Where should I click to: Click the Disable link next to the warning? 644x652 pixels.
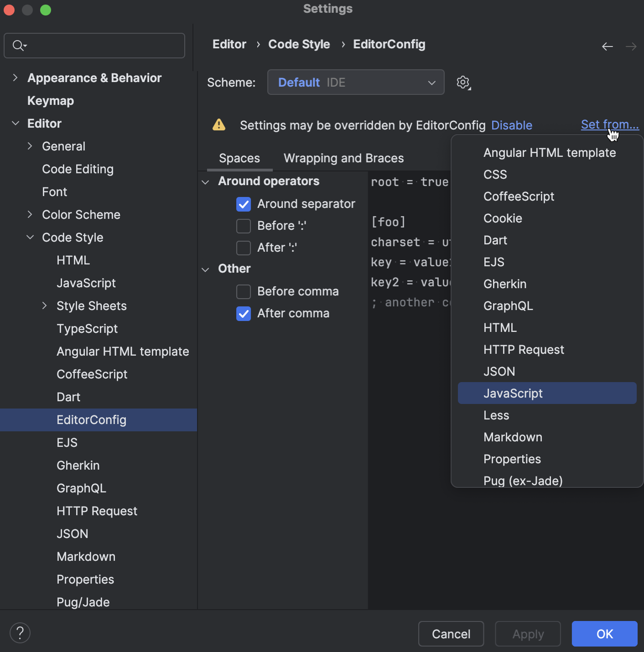(511, 125)
